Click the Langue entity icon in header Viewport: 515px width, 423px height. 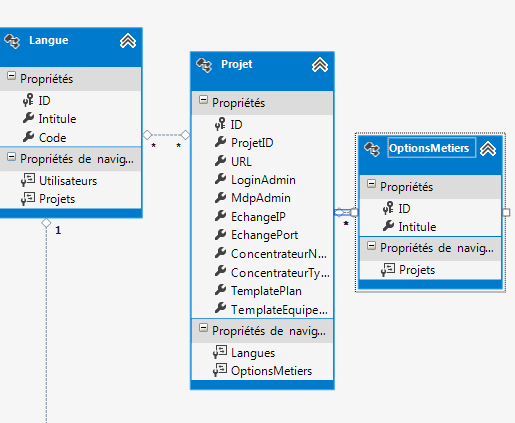click(x=12, y=41)
